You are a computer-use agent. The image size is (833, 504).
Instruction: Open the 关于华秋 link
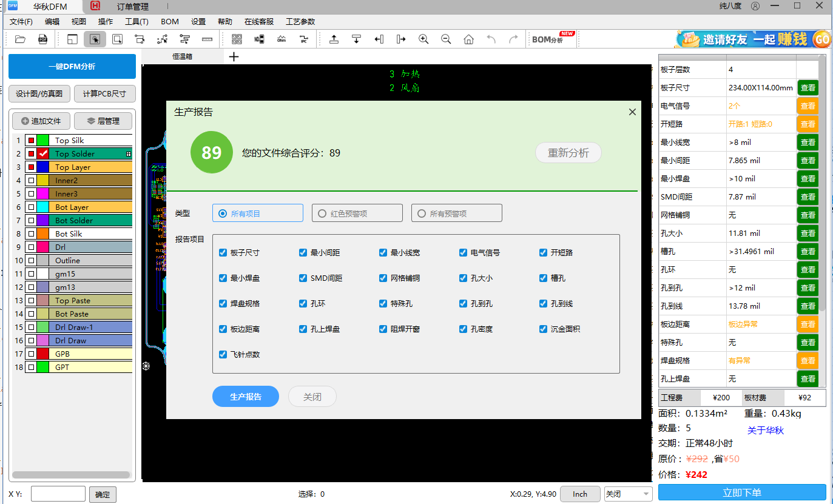[766, 430]
